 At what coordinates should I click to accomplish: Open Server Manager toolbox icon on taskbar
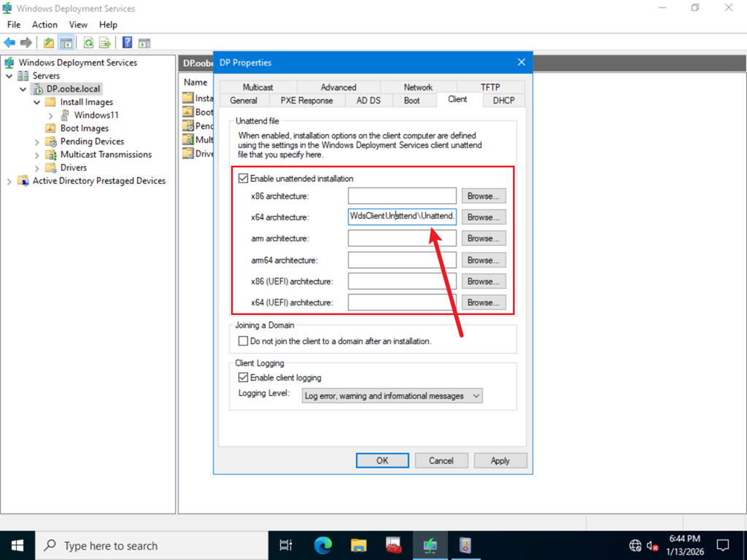(x=394, y=545)
